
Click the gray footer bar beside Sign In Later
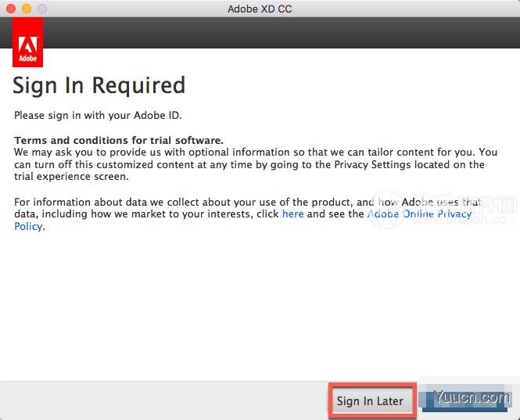164,400
